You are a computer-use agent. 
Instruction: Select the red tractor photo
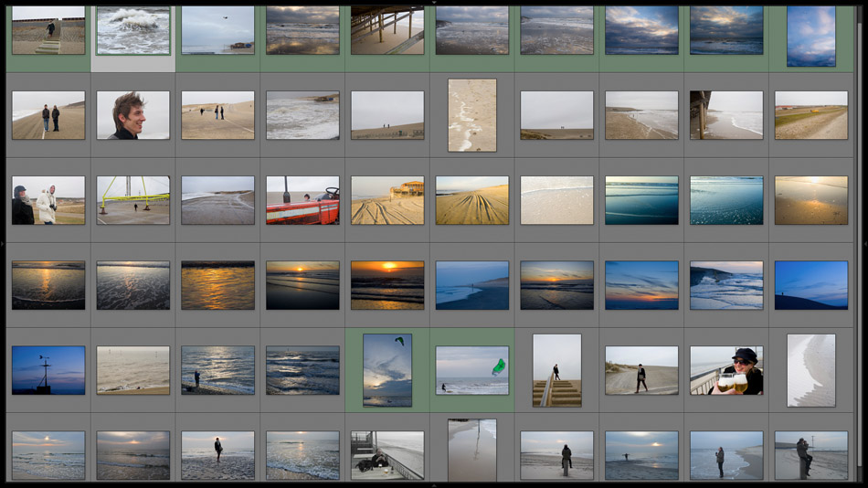click(x=302, y=200)
